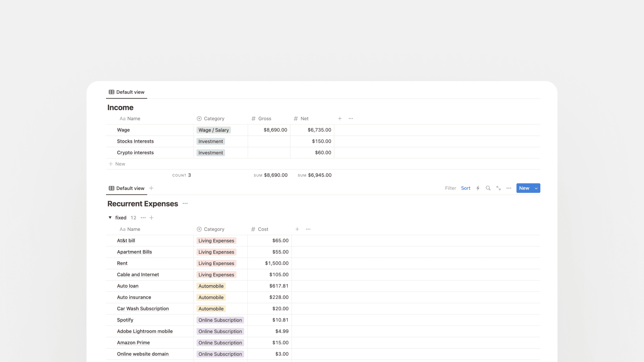Screen dimensions: 644x362
Task: Open the Car Wash Subscription entry
Action: click(143, 309)
